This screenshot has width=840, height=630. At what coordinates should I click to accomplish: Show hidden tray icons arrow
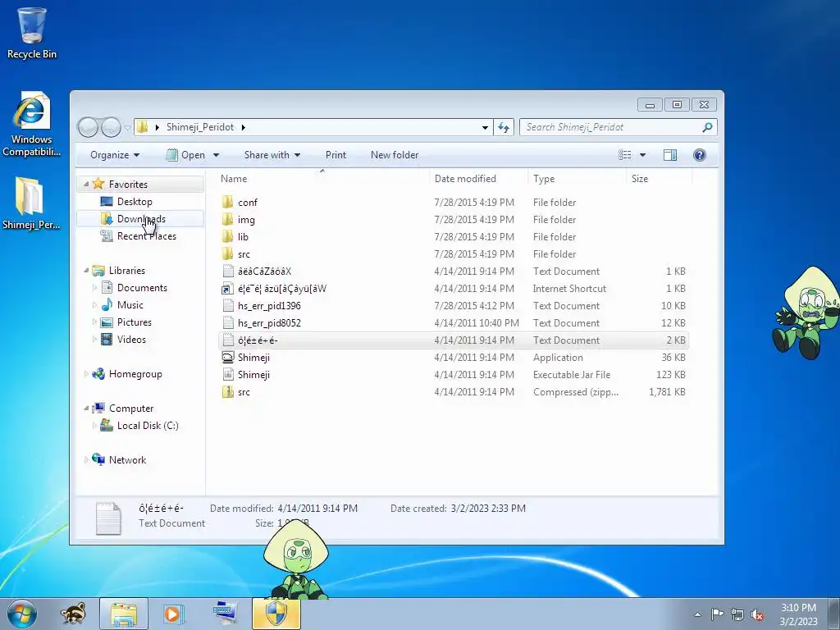coord(697,614)
